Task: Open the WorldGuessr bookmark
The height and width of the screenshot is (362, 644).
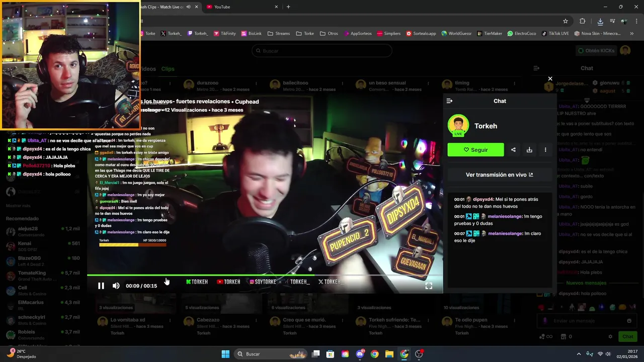Action: (457, 33)
